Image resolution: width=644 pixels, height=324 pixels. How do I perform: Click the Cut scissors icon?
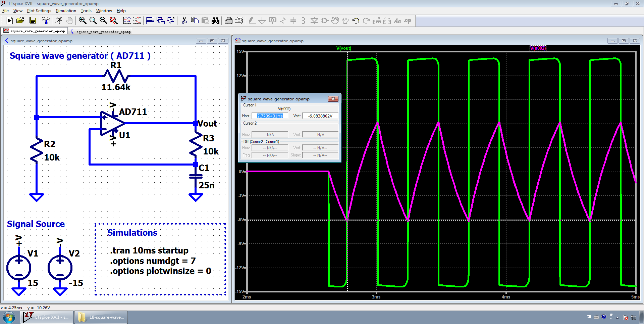tap(184, 21)
